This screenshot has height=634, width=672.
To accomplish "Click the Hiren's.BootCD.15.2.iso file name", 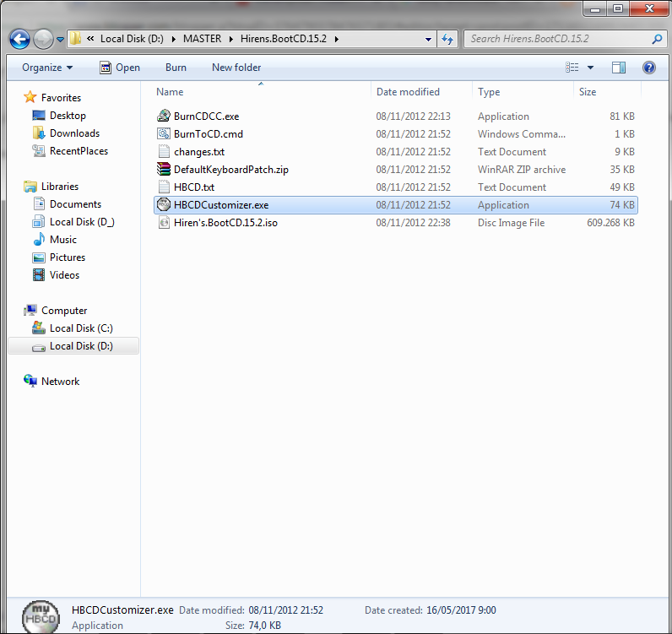I will [225, 223].
